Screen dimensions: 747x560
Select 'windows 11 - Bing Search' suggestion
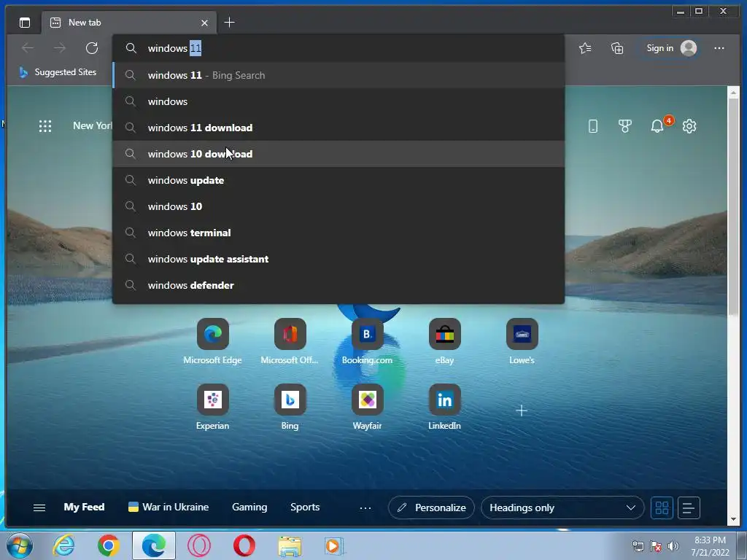338,75
